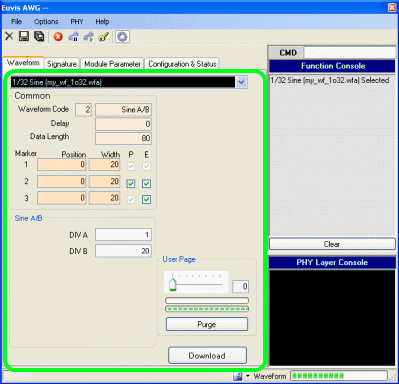This screenshot has height=384, width=399.
Task: Clear the Function Console
Action: [332, 244]
